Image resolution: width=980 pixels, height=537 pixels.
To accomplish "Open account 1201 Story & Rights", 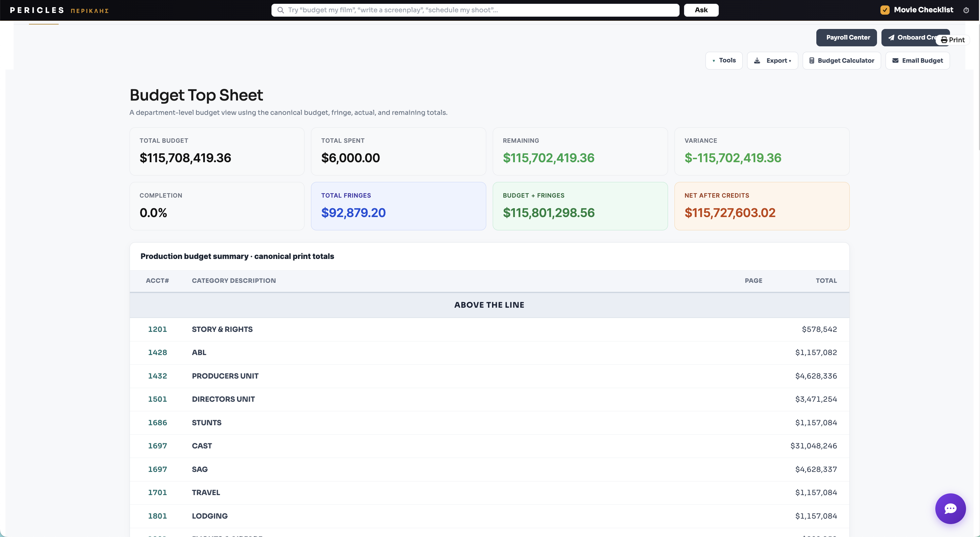I will (158, 329).
